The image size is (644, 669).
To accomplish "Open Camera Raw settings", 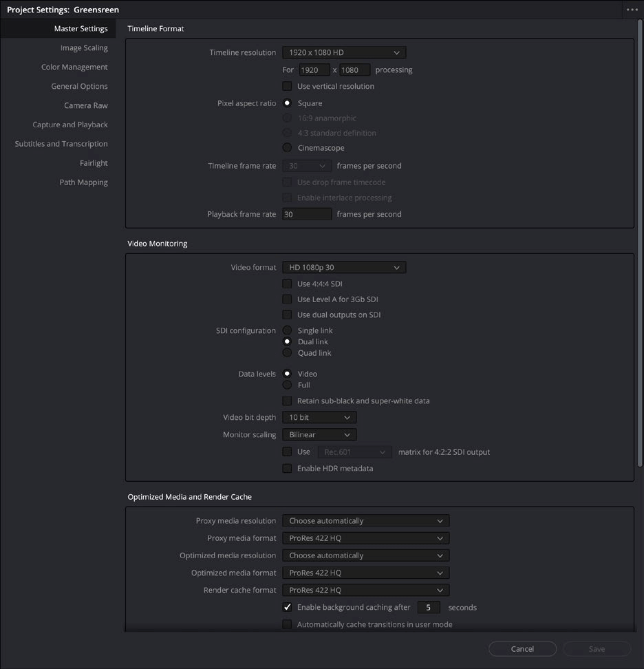I will click(x=86, y=105).
